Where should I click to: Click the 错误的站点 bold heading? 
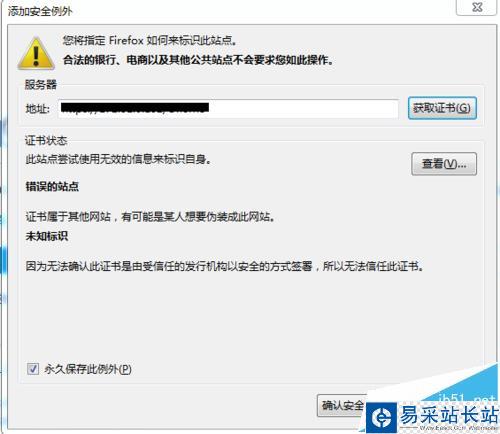point(52,186)
